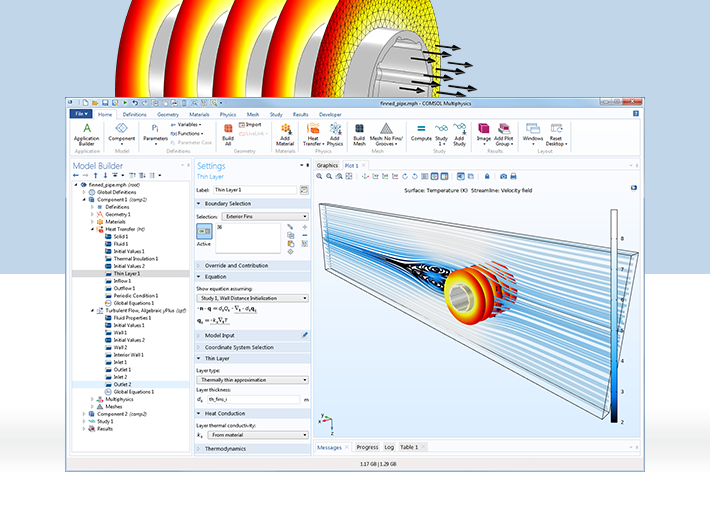Screen dimensions: 710x523
Task: Click the add-to-selection plus icon
Action: [x=305, y=227]
